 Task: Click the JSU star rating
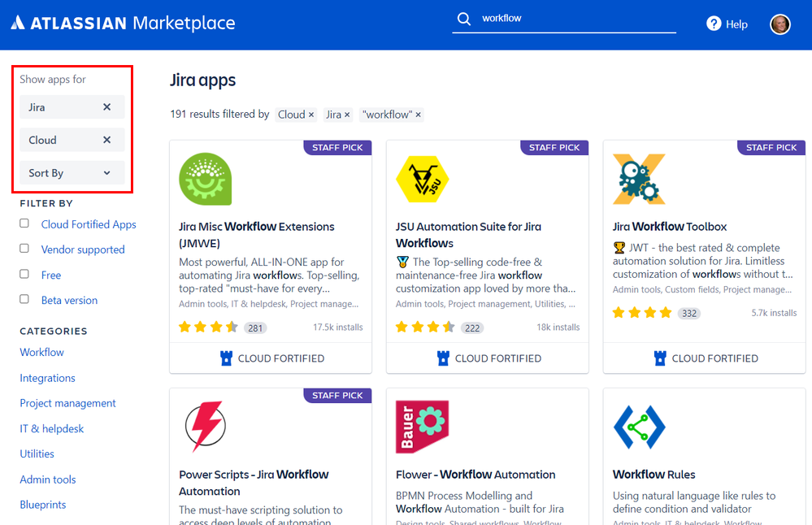click(x=425, y=328)
